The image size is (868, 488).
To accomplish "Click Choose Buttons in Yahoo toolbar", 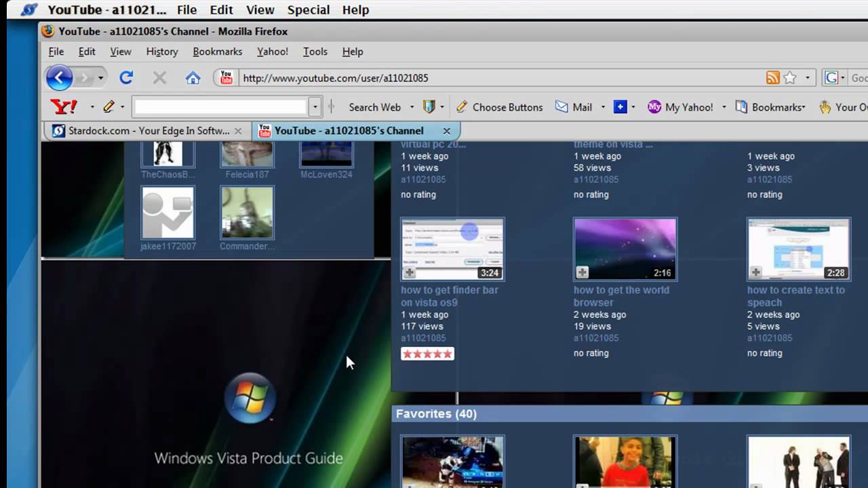I will pos(500,107).
